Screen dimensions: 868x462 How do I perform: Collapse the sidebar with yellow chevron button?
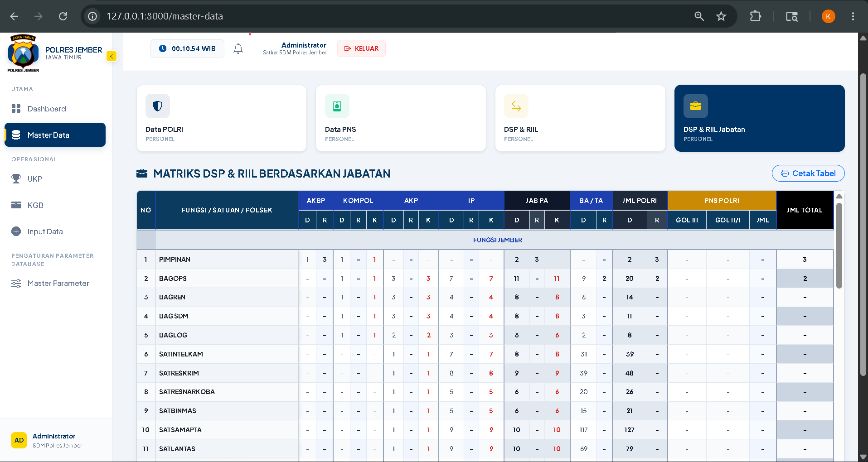tap(112, 56)
